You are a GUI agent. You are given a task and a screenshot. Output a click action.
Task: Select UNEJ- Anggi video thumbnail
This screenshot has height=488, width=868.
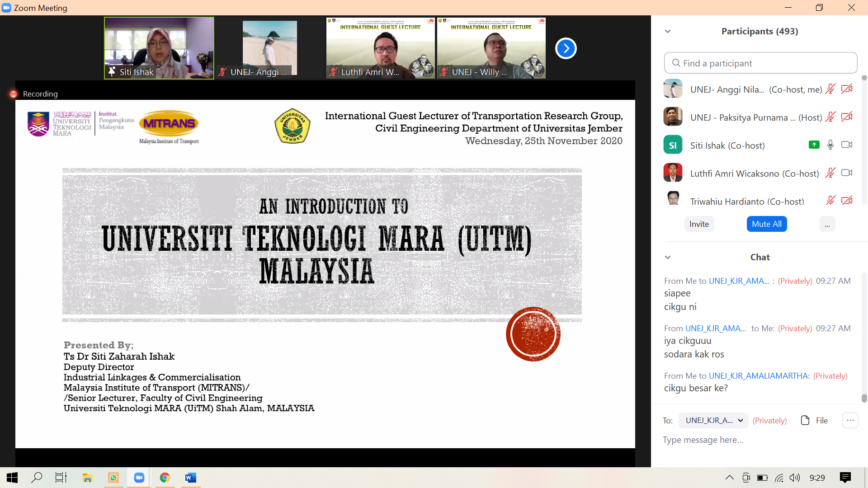pos(270,48)
